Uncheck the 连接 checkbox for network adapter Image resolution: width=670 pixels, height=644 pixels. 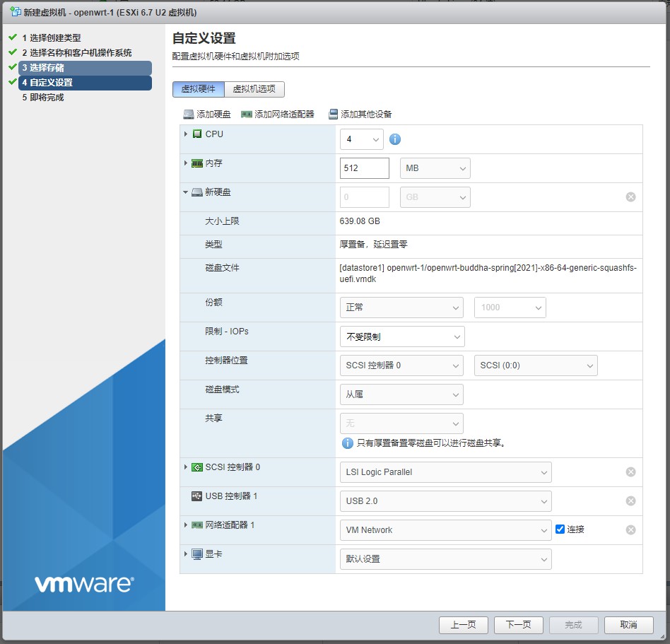click(x=560, y=529)
